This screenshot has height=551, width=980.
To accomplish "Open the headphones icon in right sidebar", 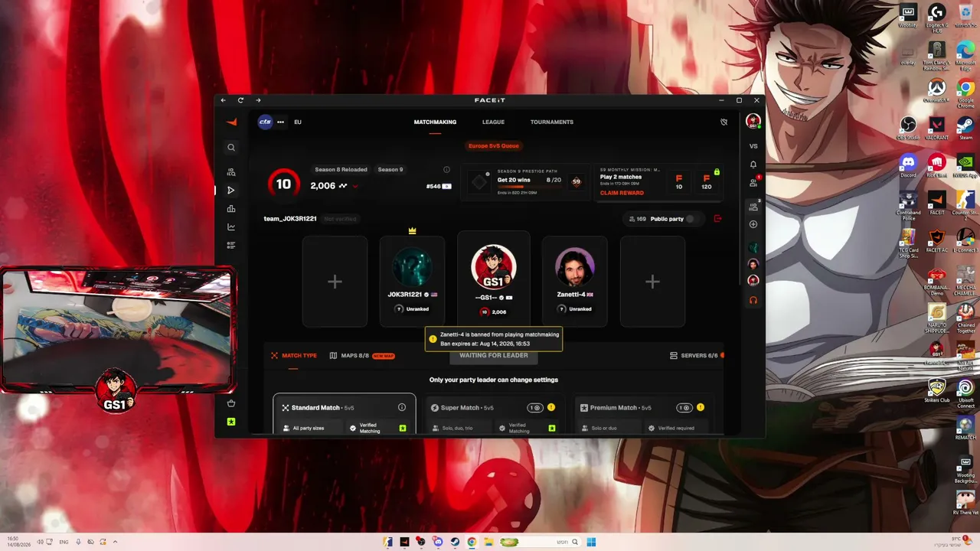I will click(x=753, y=300).
